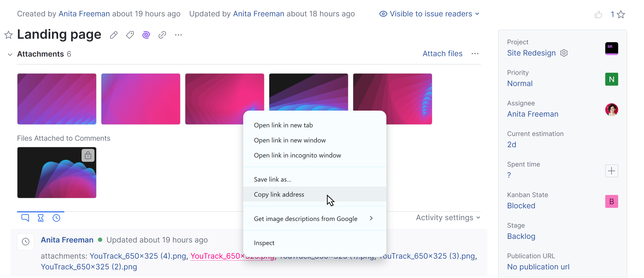This screenshot has height=278, width=644.
Task: Choose Copy link address from context menu
Action: tap(279, 194)
